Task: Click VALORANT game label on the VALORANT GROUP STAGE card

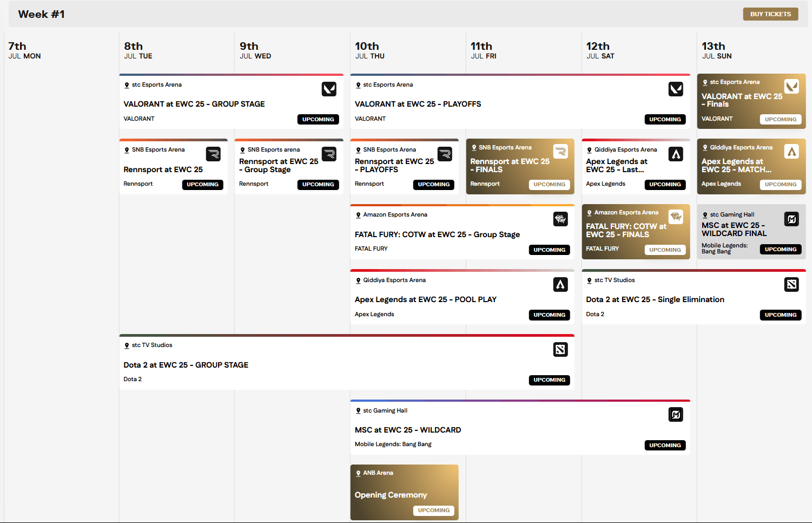Action: point(139,119)
